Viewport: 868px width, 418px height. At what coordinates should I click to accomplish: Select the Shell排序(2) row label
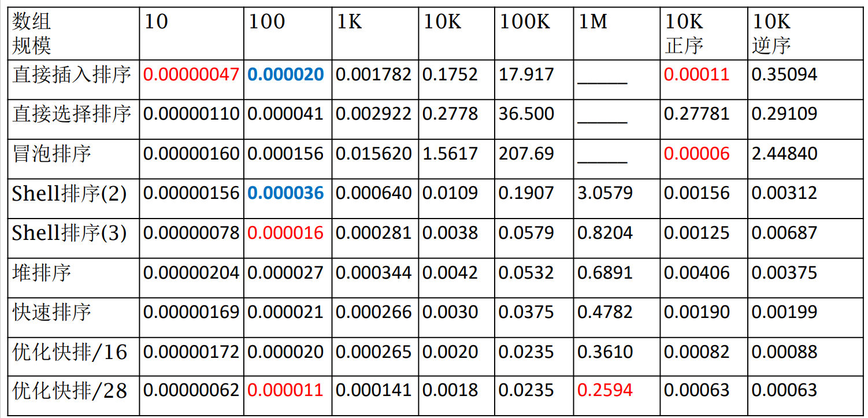(x=69, y=193)
